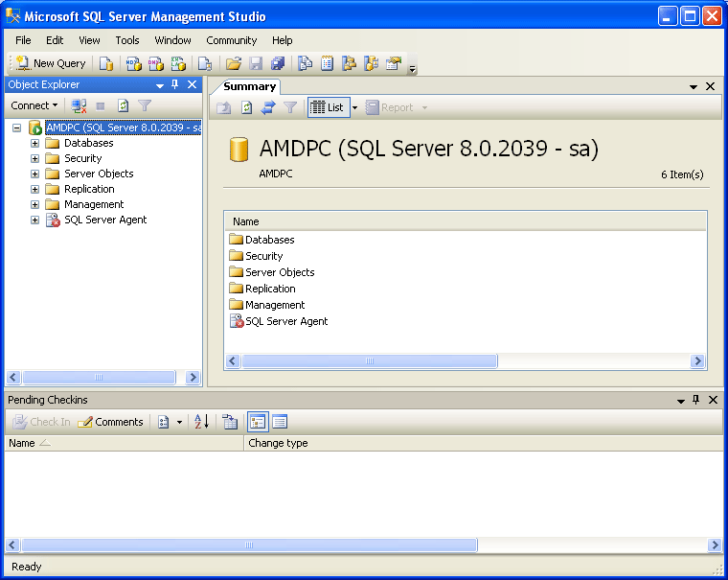
Task: Expand the Replication tree node
Action: [x=34, y=189]
